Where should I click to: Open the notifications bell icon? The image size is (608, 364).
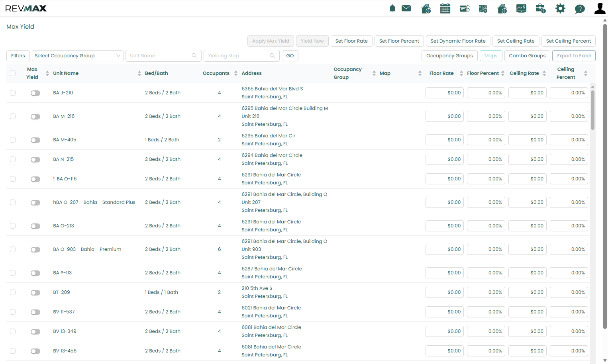[392, 8]
